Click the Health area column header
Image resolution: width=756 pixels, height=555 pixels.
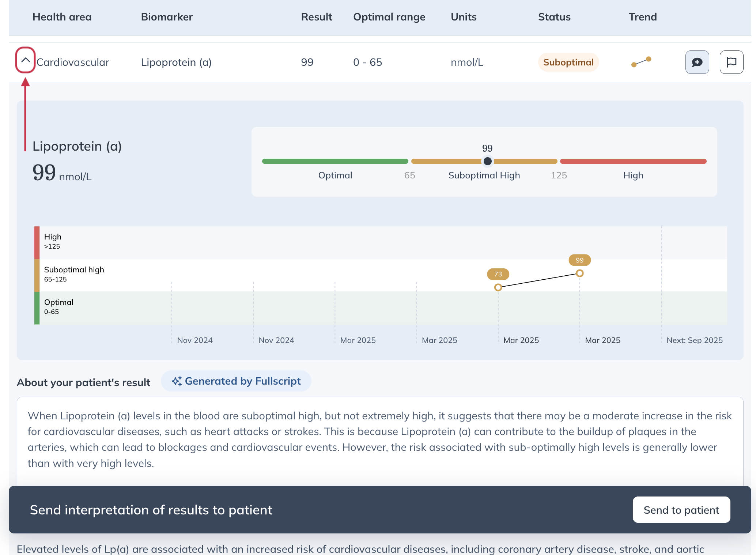62,17
